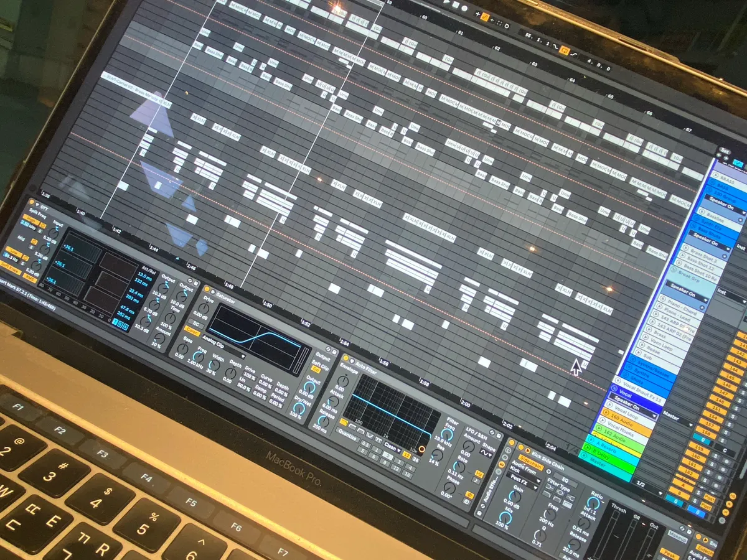Toggle Soft Knee in OTT
The image size is (747, 560).
pos(11,267)
